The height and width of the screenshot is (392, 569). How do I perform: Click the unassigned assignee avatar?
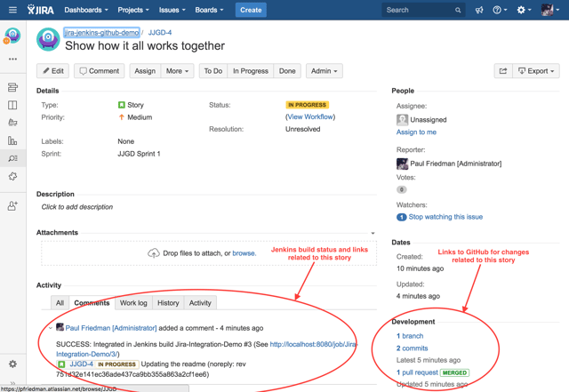pos(402,120)
